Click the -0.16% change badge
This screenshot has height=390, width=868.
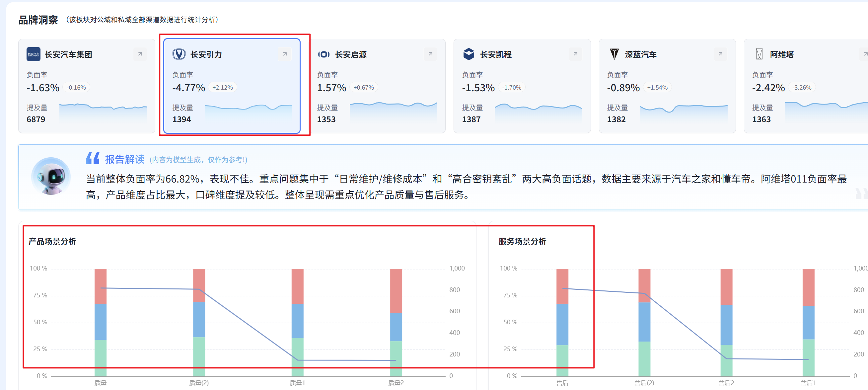click(76, 88)
